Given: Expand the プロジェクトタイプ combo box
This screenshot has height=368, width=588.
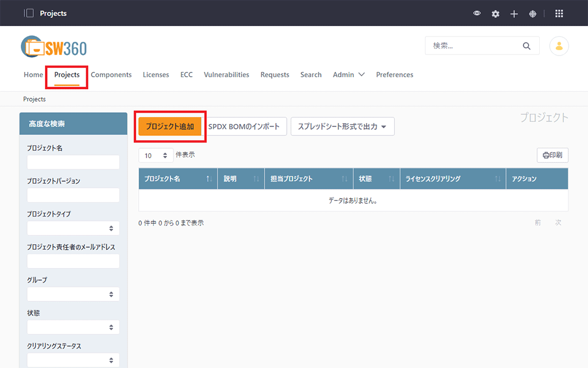Looking at the screenshot, I should [73, 228].
